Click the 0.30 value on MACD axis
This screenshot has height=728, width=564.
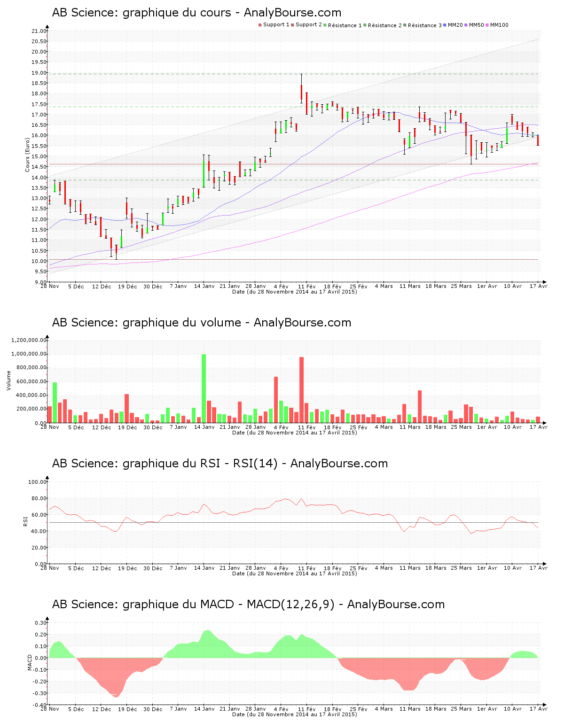tap(41, 623)
